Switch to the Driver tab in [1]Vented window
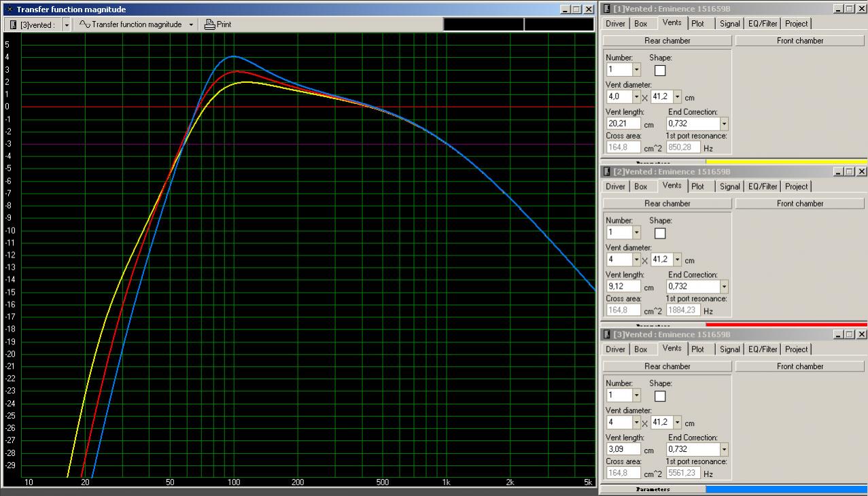 [x=615, y=24]
